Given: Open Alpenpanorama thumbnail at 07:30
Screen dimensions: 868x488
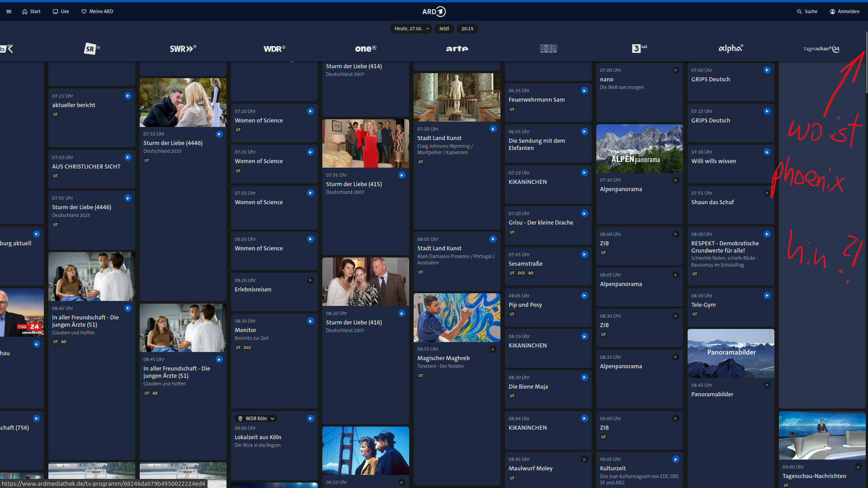Looking at the screenshot, I should click(x=640, y=149).
